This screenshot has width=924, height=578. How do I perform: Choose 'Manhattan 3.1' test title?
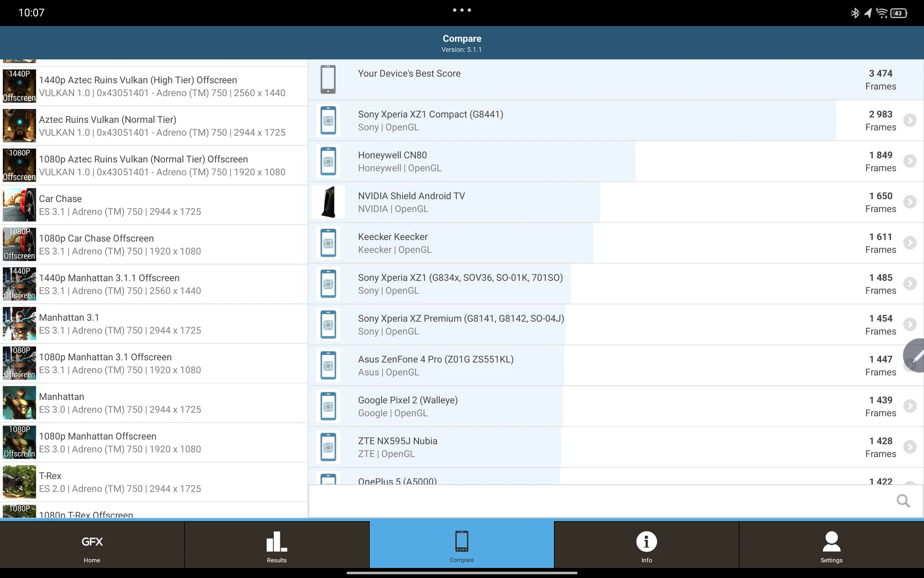pyautogui.click(x=69, y=317)
